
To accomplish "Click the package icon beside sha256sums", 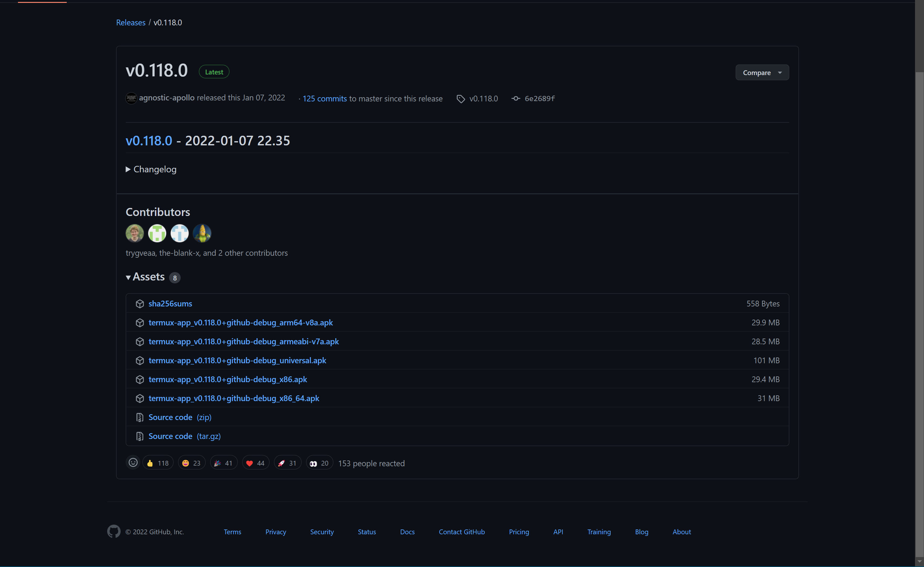I will click(140, 304).
